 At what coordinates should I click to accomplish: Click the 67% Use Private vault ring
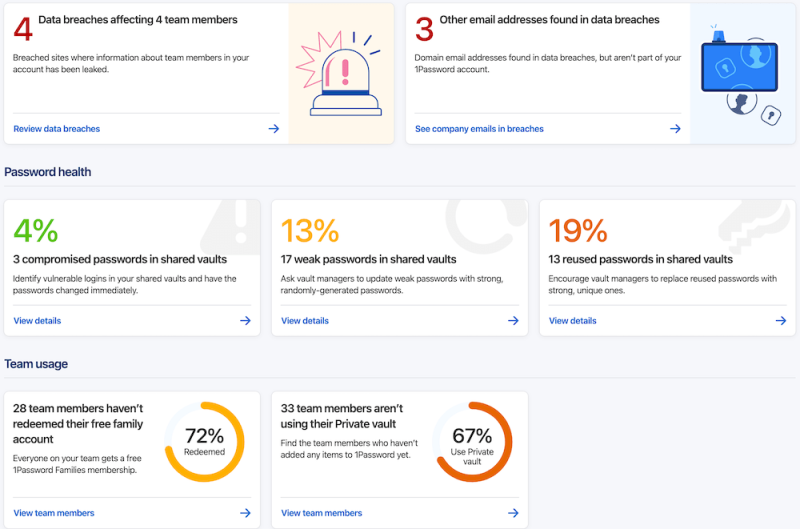point(472,442)
